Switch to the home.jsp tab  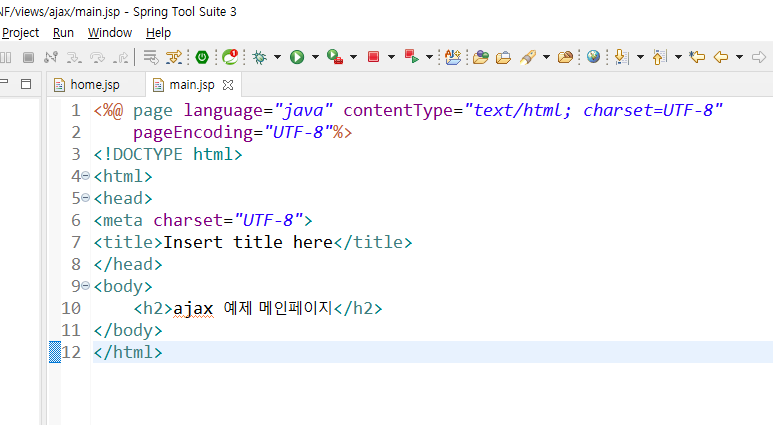(x=95, y=85)
